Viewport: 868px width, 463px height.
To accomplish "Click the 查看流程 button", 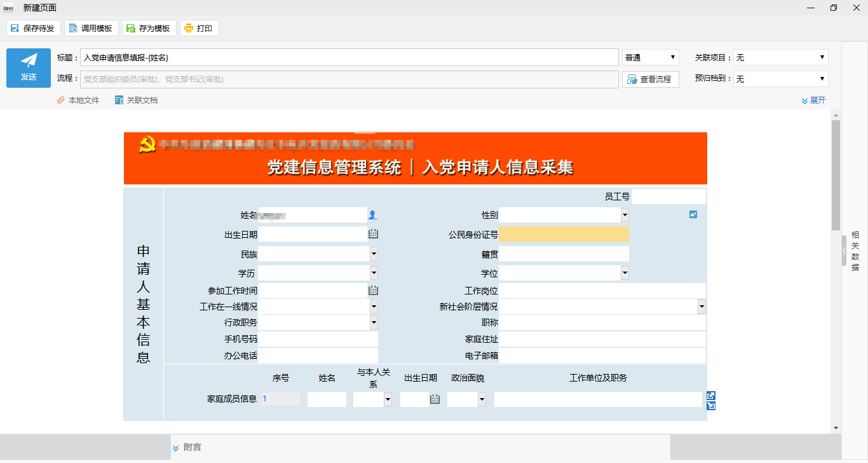I will (650, 79).
